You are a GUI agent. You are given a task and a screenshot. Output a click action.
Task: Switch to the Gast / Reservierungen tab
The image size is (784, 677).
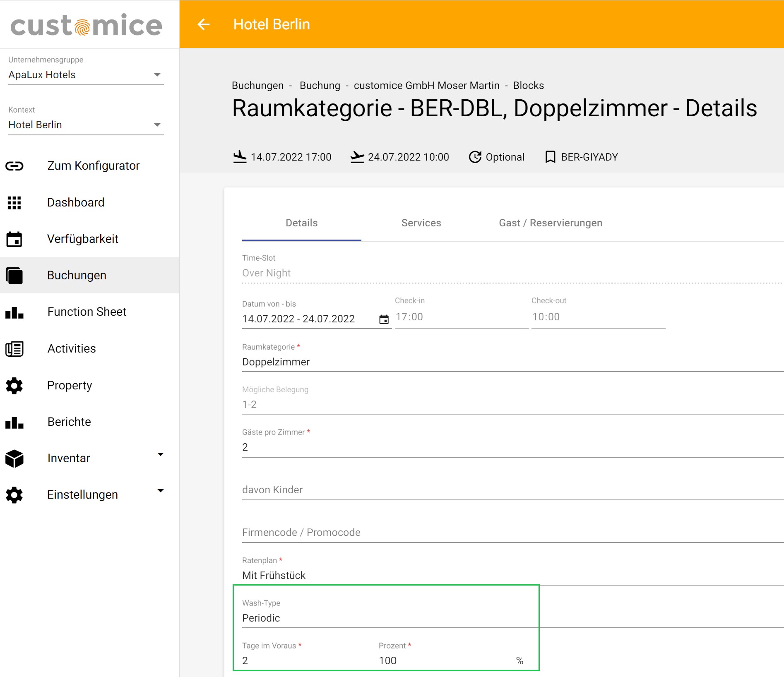pos(551,223)
